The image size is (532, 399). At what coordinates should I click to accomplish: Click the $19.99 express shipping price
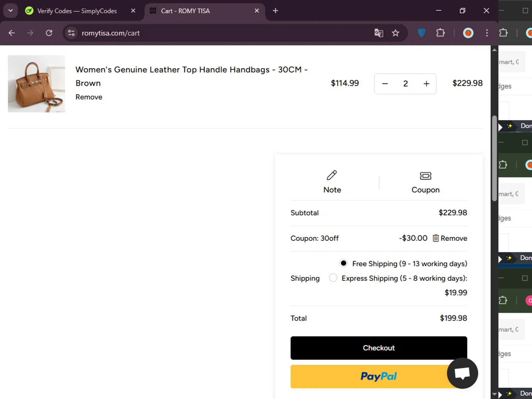coord(456,293)
